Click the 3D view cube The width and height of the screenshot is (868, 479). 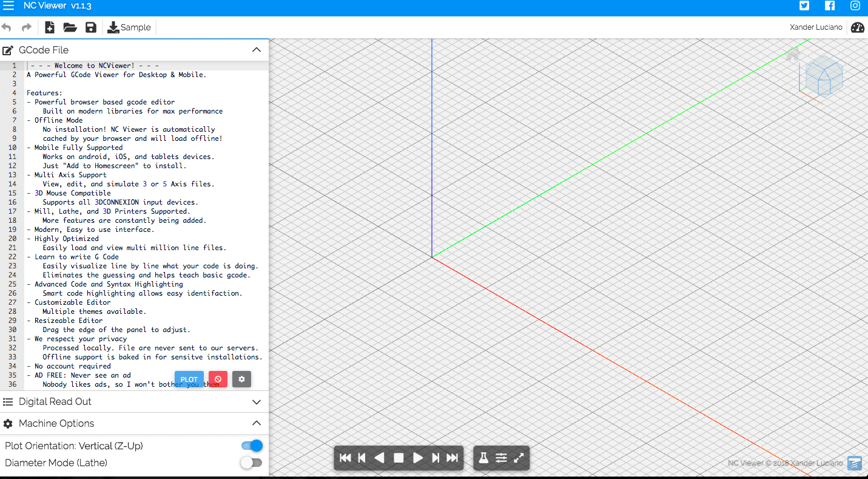(824, 76)
